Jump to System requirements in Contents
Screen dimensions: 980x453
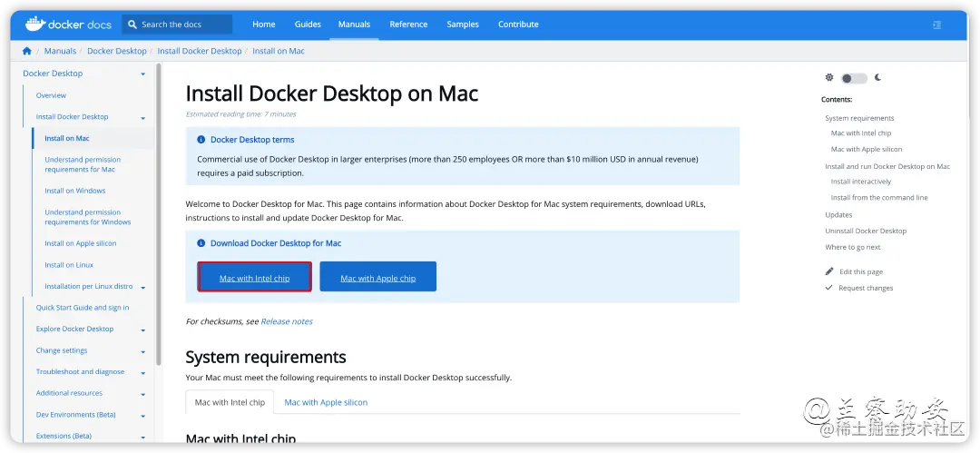[859, 118]
